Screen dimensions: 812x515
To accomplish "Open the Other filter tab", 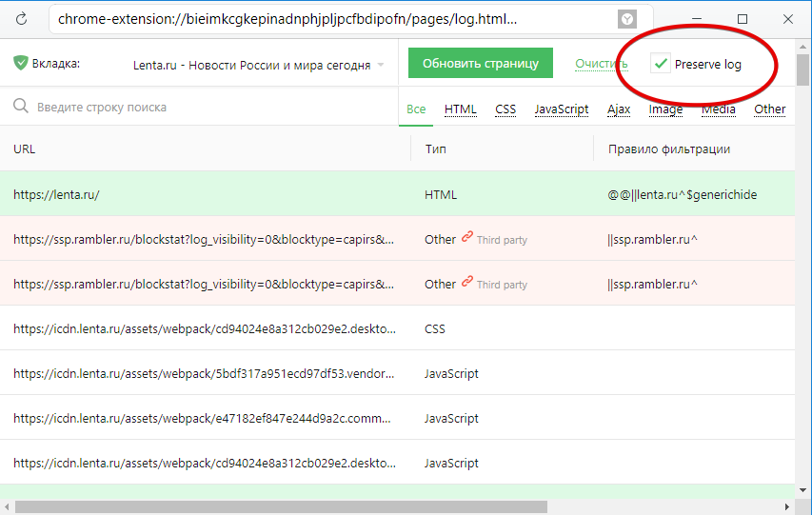I will click(x=769, y=109).
